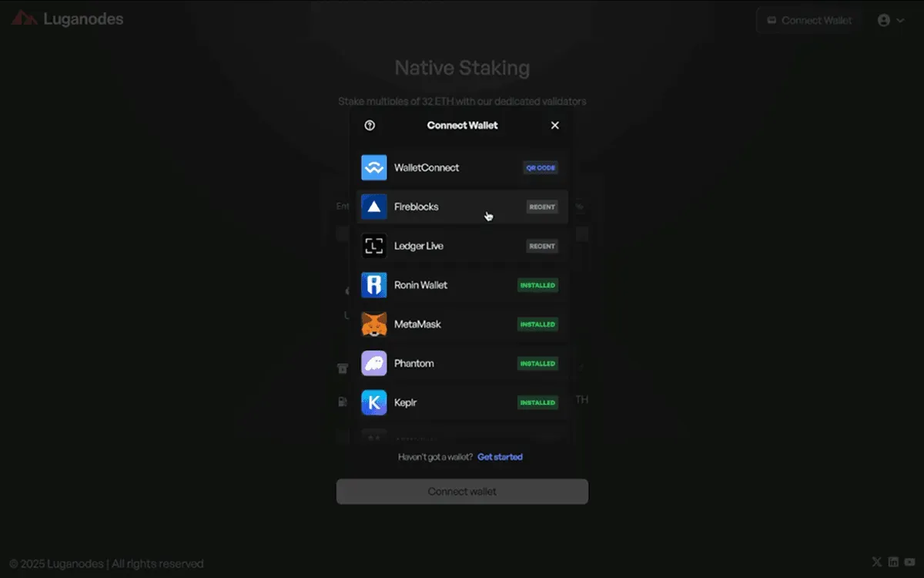Viewport: 924px width, 578px height.
Task: Click the Ronin Wallet logo icon
Action: click(x=374, y=285)
